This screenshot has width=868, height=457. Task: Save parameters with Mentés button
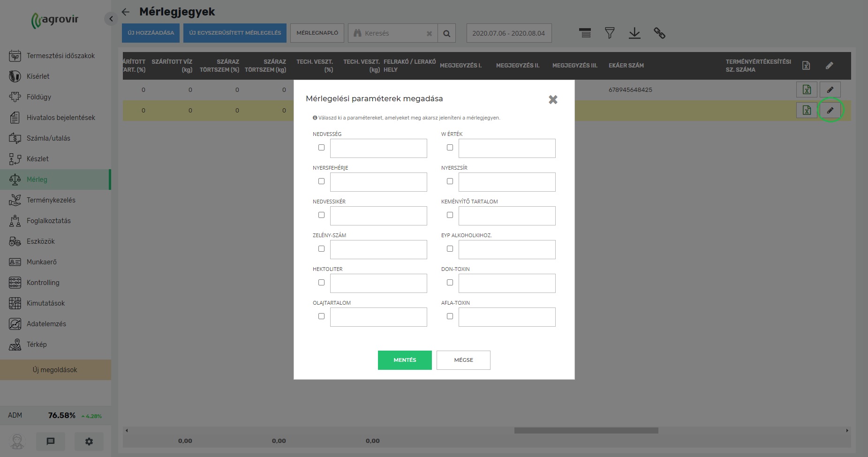(x=405, y=360)
